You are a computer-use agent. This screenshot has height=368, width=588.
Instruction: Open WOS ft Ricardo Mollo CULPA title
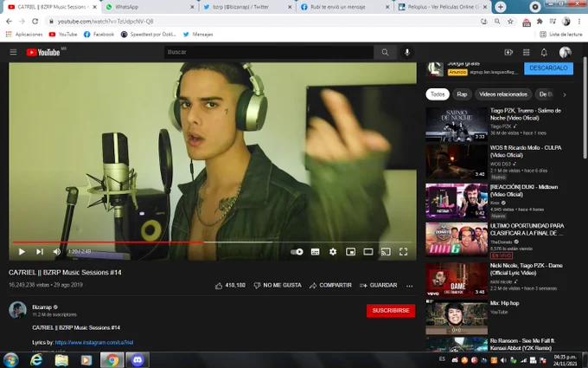(526, 152)
